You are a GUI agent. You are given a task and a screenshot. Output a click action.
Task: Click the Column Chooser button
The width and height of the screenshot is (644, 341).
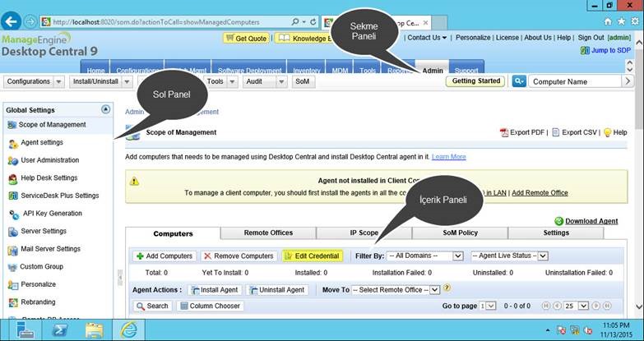pos(210,306)
